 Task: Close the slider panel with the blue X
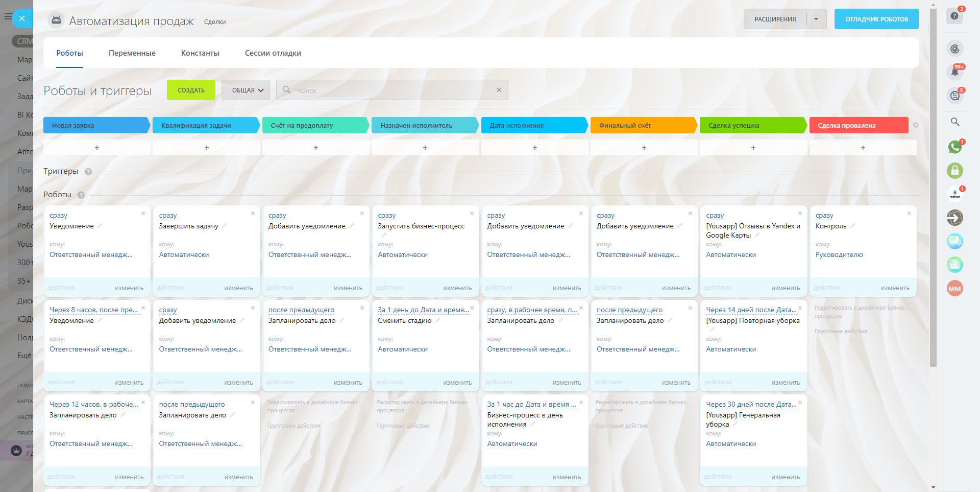tap(21, 19)
